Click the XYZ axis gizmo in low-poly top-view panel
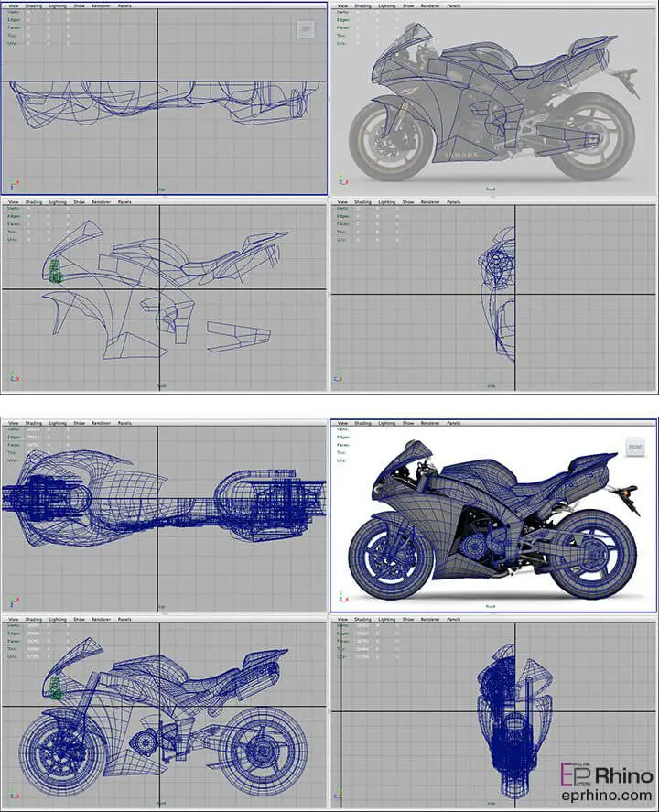This screenshot has height=812, width=659. click(x=14, y=184)
